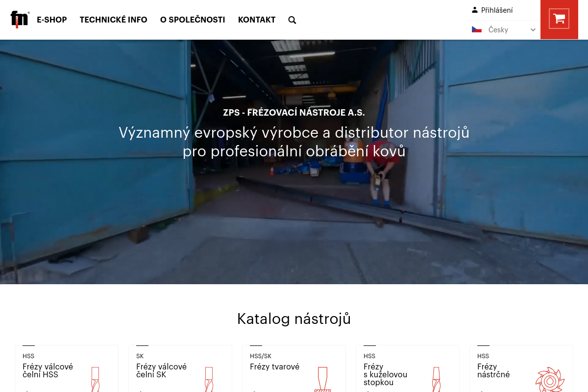Click the Czech flag icon
This screenshot has width=588, height=392.
click(477, 29)
